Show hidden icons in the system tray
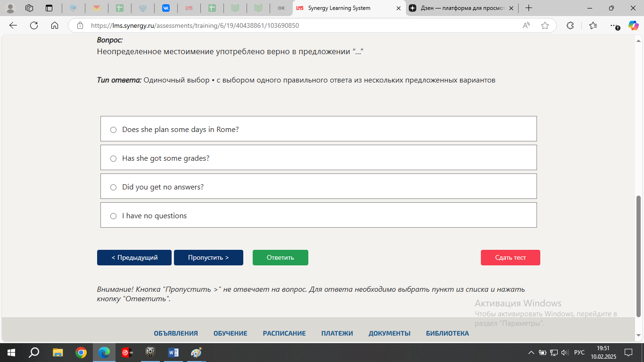 pos(531,353)
